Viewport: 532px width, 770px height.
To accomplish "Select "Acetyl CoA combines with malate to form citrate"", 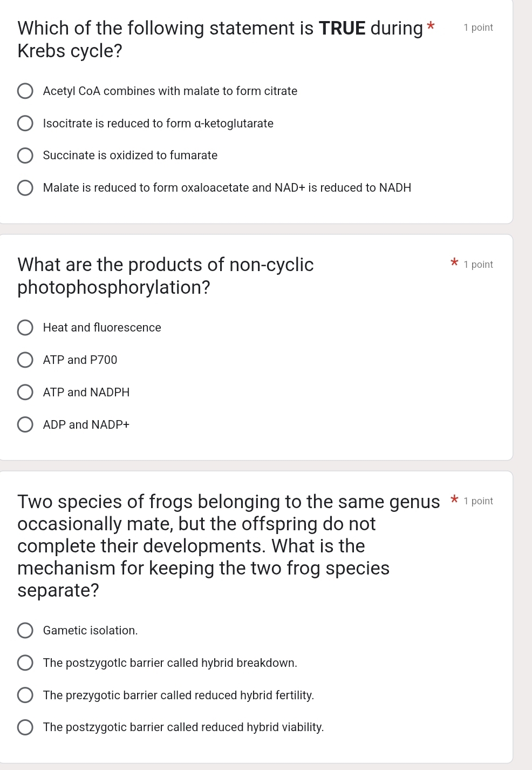I will coord(25,91).
